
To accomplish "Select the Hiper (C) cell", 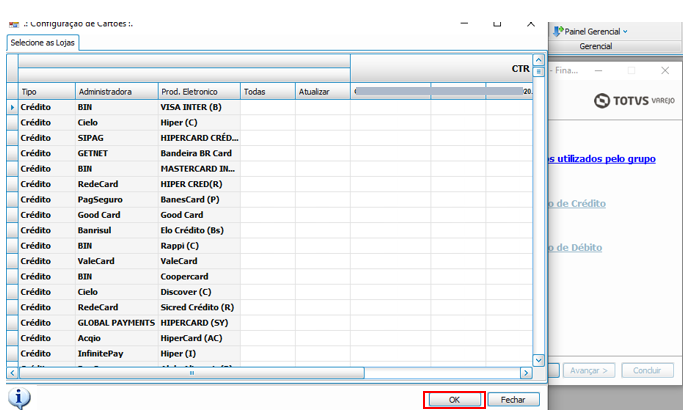I will coord(199,122).
